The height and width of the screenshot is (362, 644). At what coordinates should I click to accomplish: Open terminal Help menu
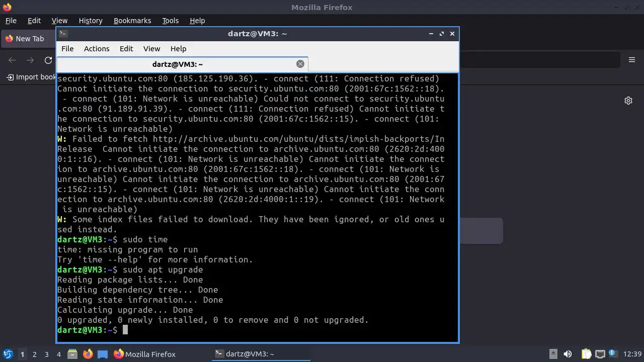pos(178,49)
